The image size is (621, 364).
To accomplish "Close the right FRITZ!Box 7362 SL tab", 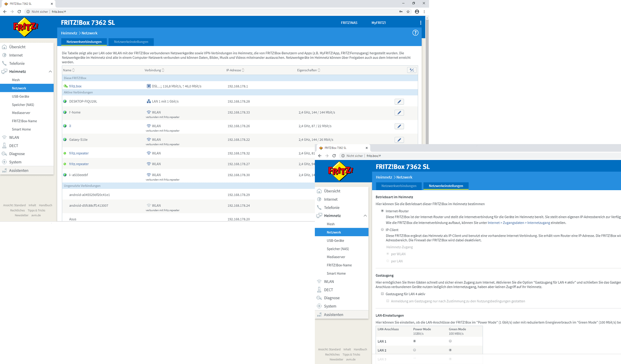I will pyautogui.click(x=366, y=148).
